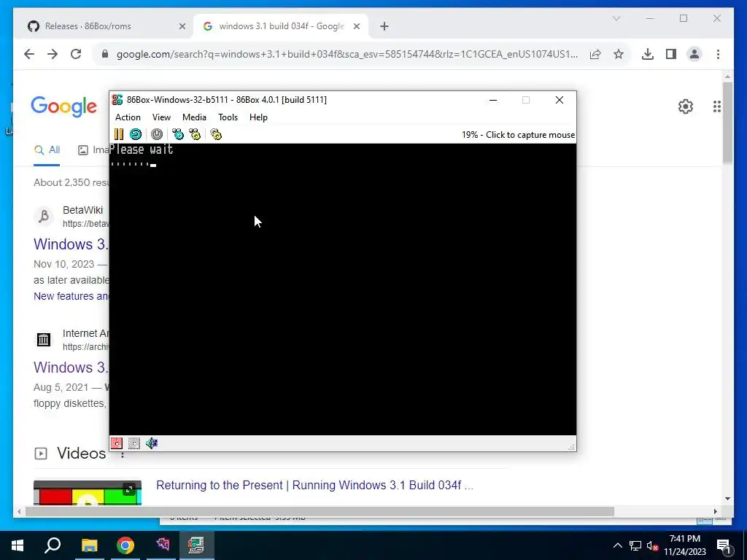The image size is (747, 560).
Task: Click the site padlock icon
Action: tap(105, 54)
